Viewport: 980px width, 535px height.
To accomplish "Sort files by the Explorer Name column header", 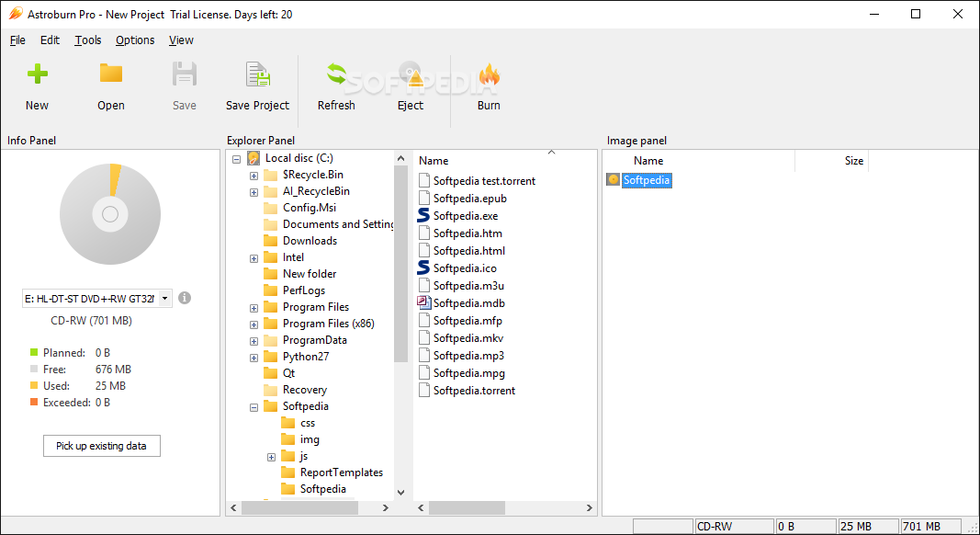I will pyautogui.click(x=434, y=161).
